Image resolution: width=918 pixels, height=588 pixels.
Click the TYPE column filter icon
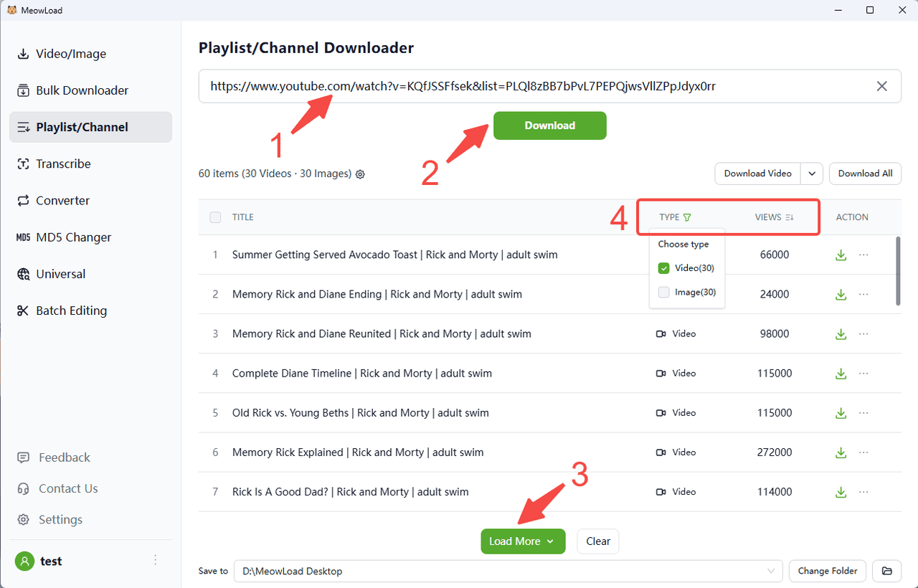(x=687, y=217)
